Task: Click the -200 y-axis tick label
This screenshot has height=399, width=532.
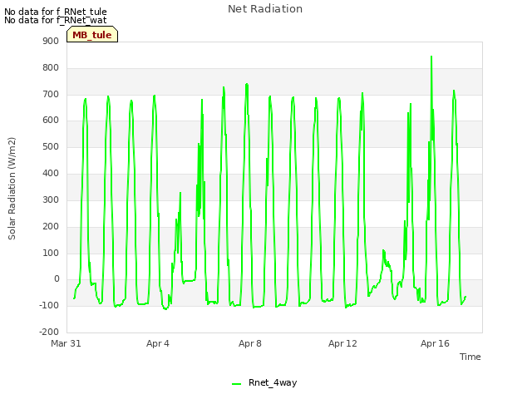Action: click(49, 332)
